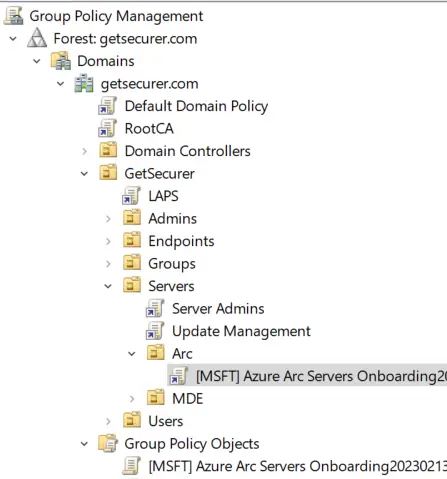This screenshot has height=479, width=447.
Task: Expand the Endpoints OU
Action: click(108, 241)
